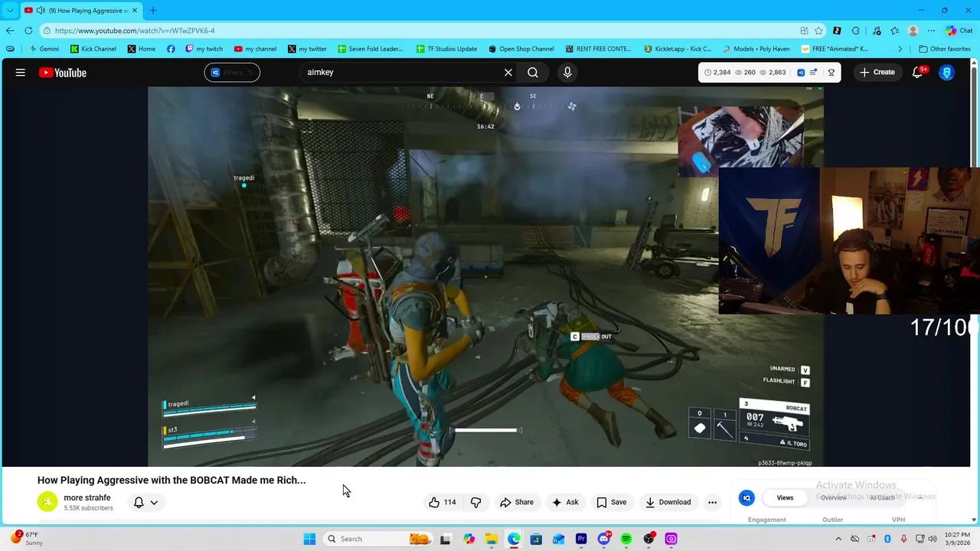Open the vidIQ Filters pill

[x=232, y=73]
